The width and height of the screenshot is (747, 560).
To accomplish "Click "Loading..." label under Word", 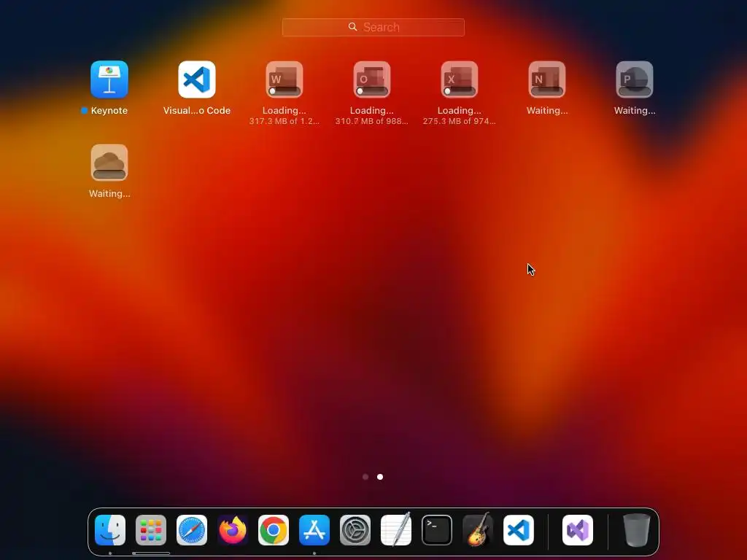I will click(285, 111).
